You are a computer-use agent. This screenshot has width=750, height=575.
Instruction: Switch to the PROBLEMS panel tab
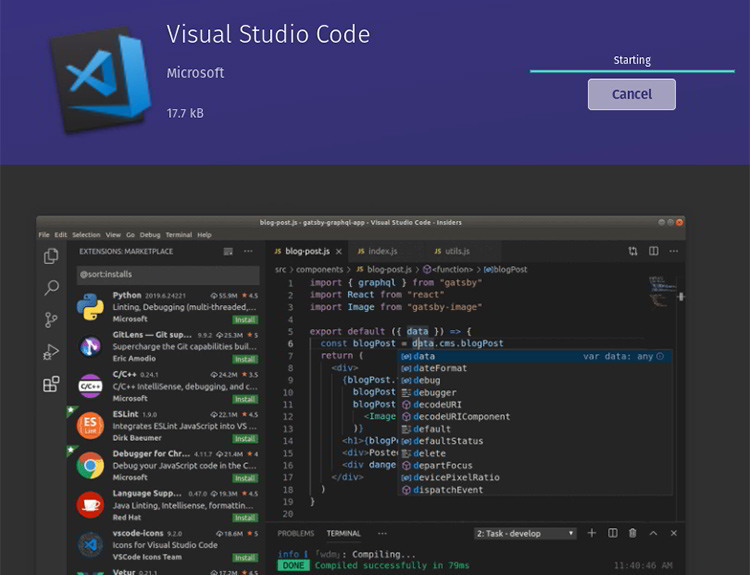(296, 533)
